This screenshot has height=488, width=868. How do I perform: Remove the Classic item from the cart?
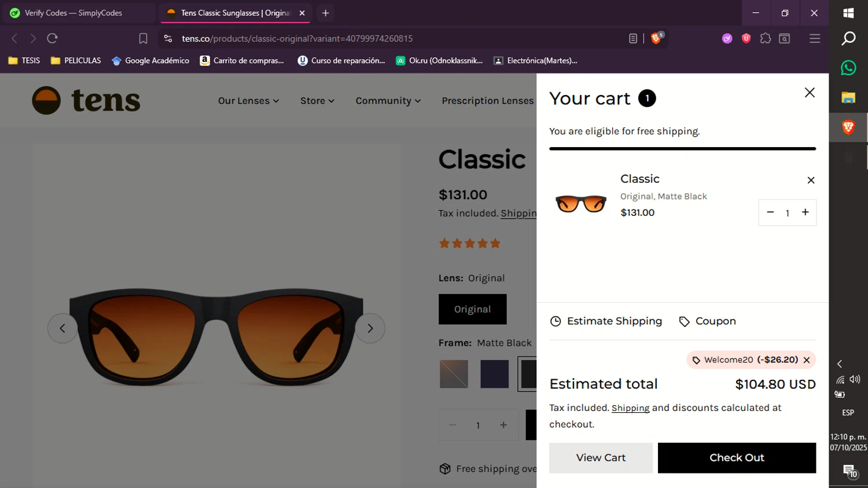click(x=811, y=180)
